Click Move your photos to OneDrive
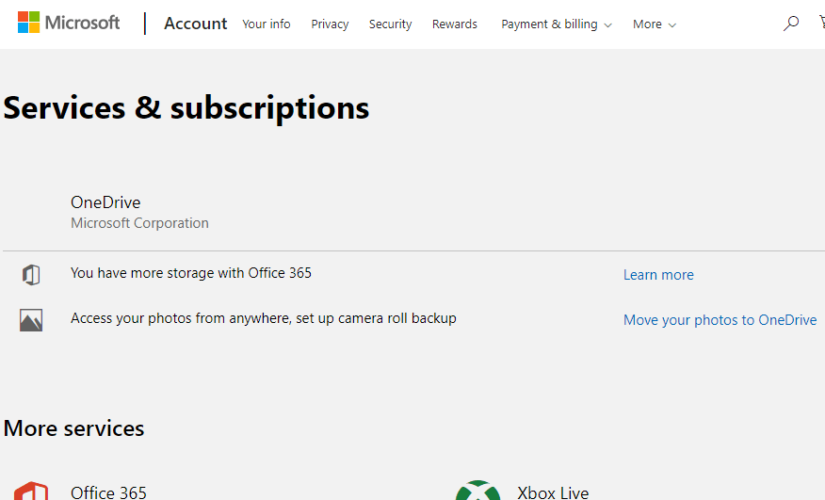The image size is (825, 500). (720, 320)
